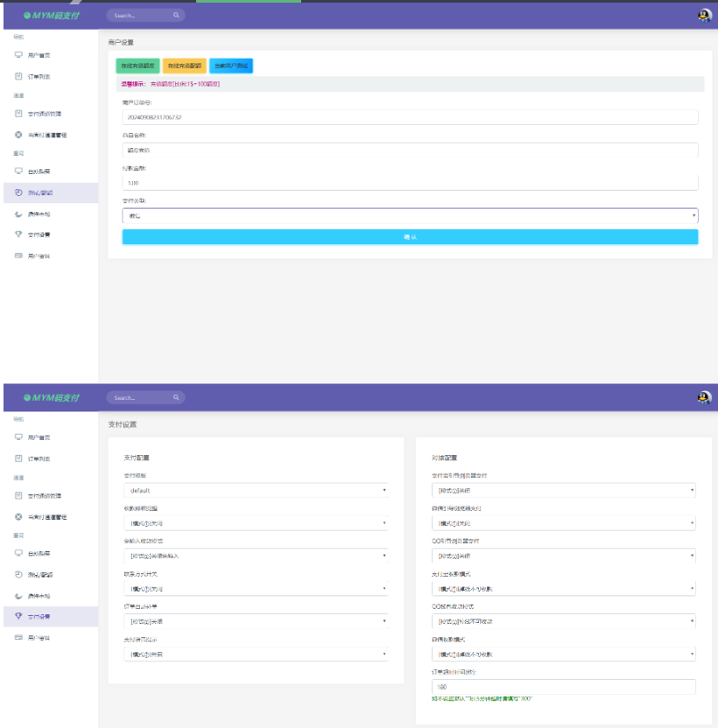Screen dimensions: 718x728
Task: Click the order timeout field showing 180
Action: 564,687
